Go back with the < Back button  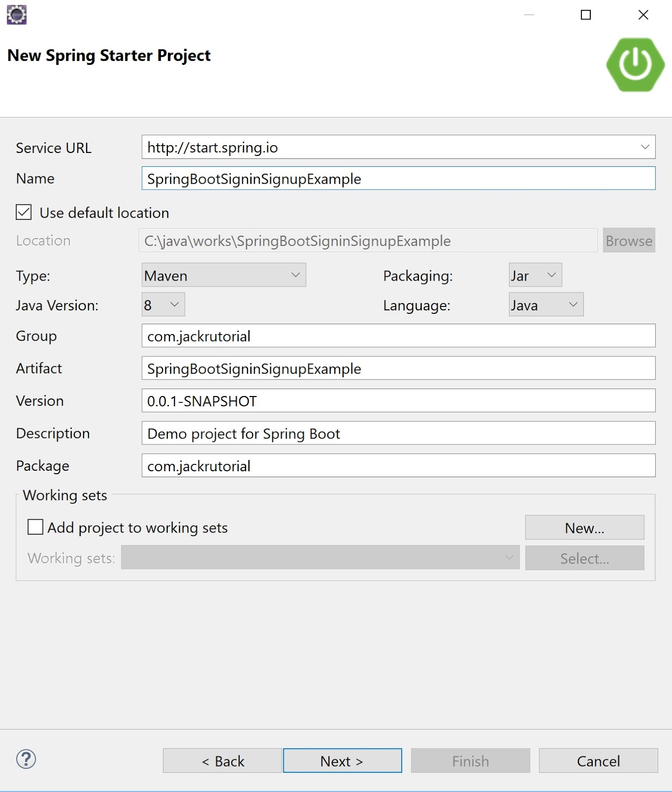(222, 761)
